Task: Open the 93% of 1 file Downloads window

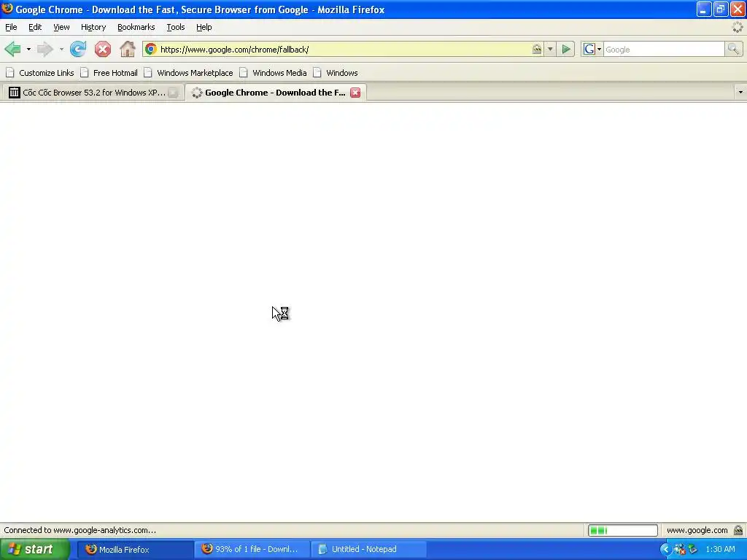Action: pos(252,549)
